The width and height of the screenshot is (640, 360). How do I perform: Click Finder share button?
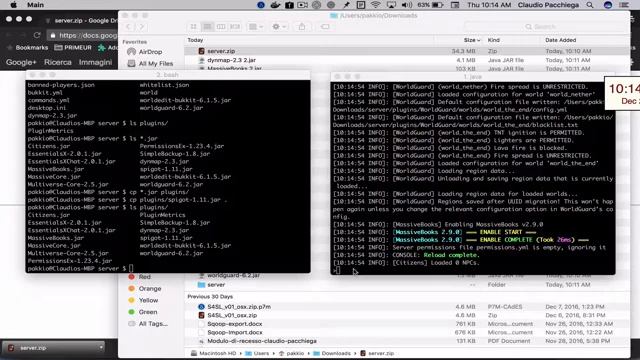click(302, 27)
